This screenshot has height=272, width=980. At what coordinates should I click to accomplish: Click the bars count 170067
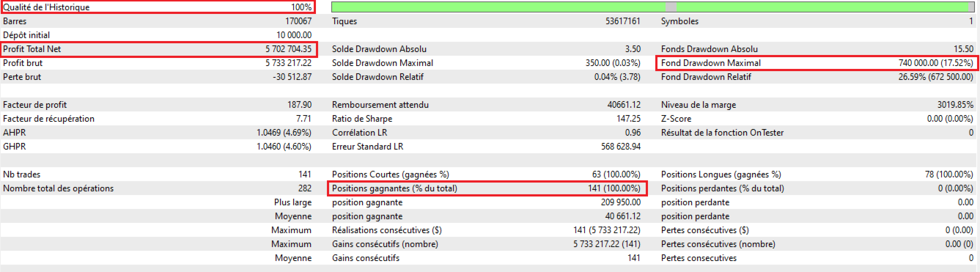[x=298, y=21]
